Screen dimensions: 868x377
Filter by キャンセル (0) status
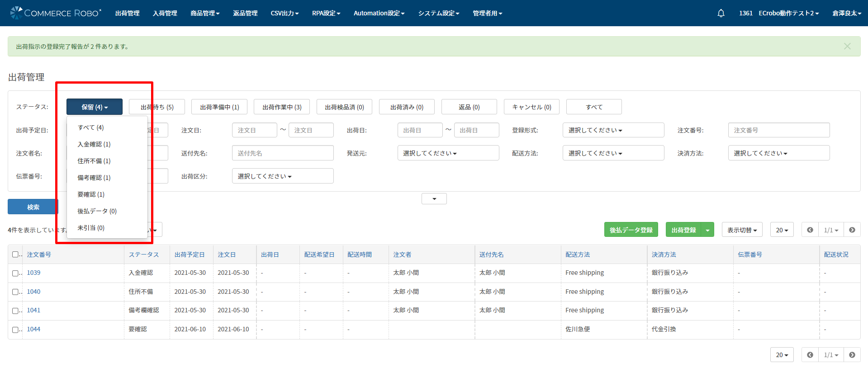point(531,107)
